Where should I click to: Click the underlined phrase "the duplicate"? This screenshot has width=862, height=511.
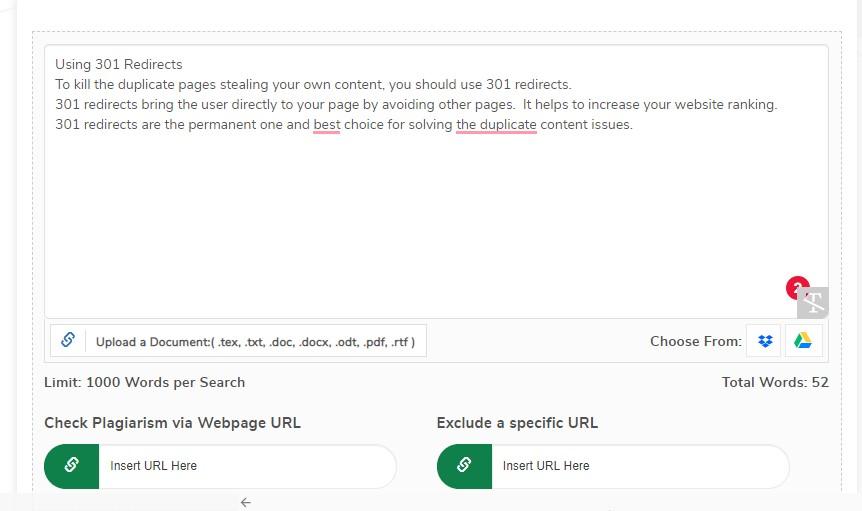pyautogui.click(x=496, y=125)
